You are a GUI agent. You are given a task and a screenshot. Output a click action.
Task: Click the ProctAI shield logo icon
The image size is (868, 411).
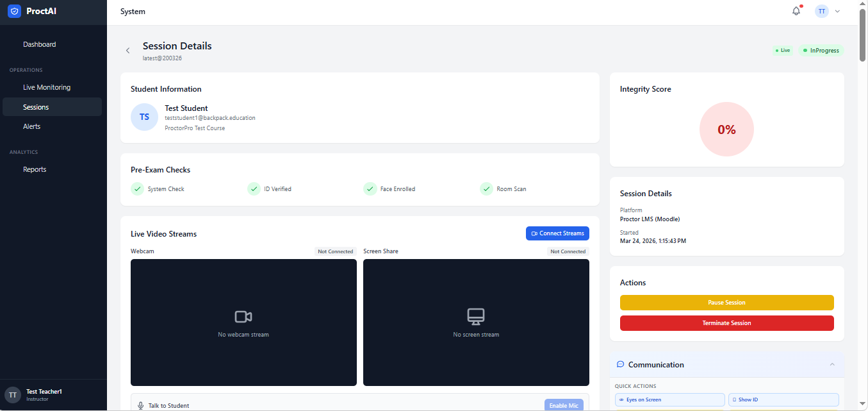(14, 11)
